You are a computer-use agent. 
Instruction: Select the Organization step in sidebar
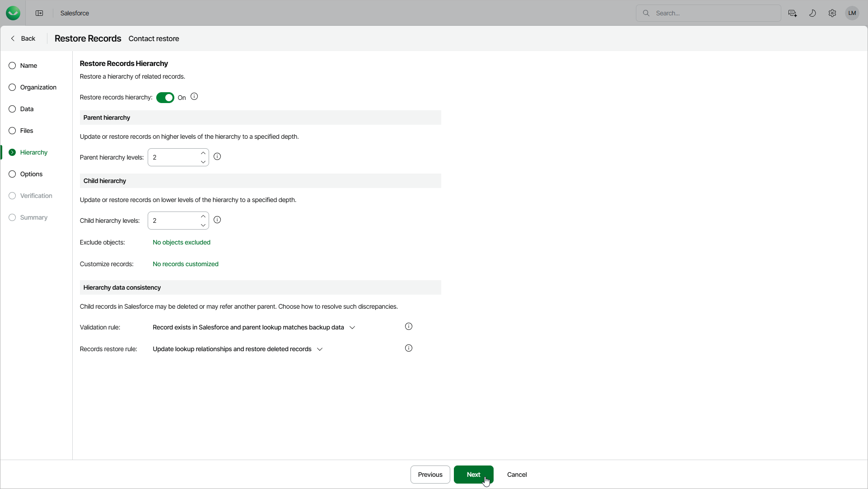coord(38,87)
